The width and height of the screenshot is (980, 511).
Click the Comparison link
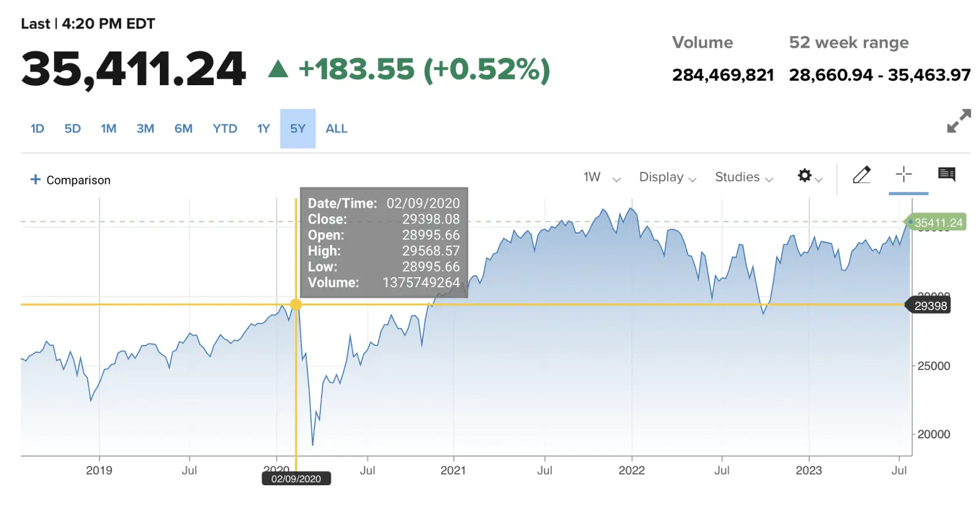click(x=78, y=180)
